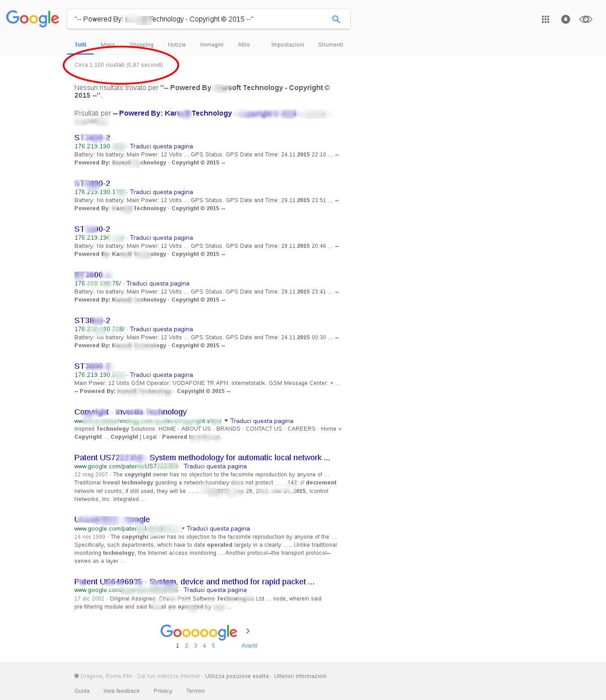Translate page for 29.11.2015 23:41 result

(x=158, y=284)
